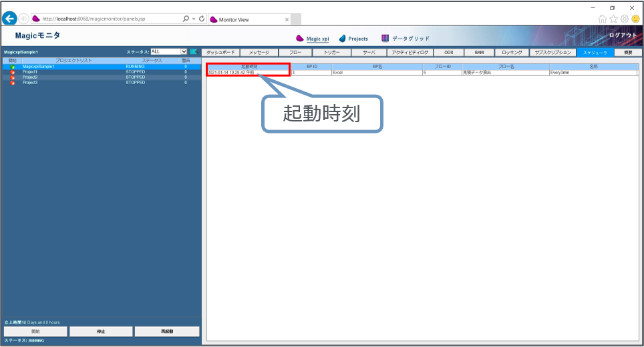Click the browser refresh icon
This screenshot has height=347, width=644.
coord(201,19)
